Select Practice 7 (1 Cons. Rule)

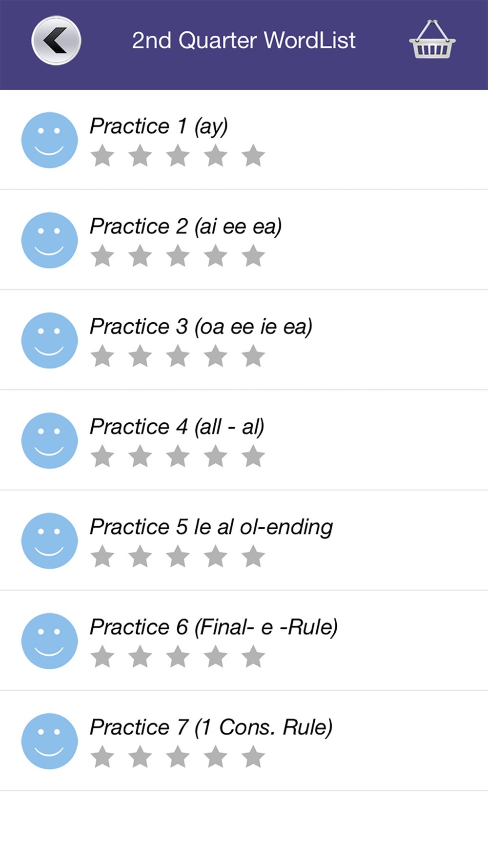(244, 741)
